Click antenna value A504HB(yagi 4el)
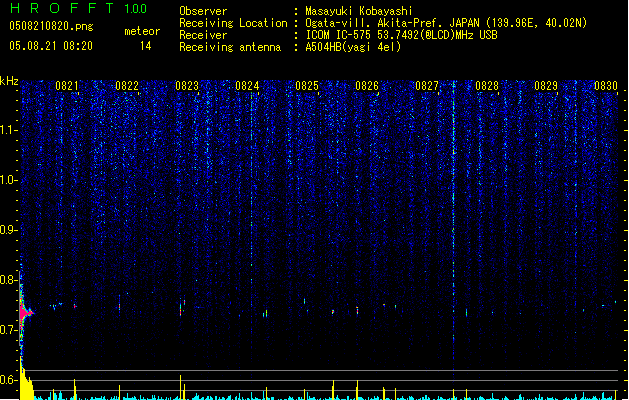This screenshot has height=400, width=629. click(353, 47)
